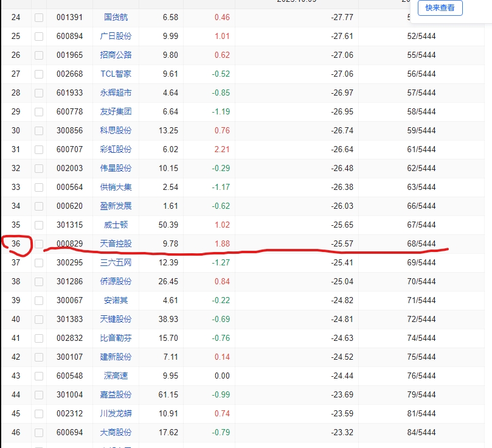Enable the checkbox for 友好集团
Image resolution: width=492 pixels, height=448 pixels.
[x=39, y=112]
